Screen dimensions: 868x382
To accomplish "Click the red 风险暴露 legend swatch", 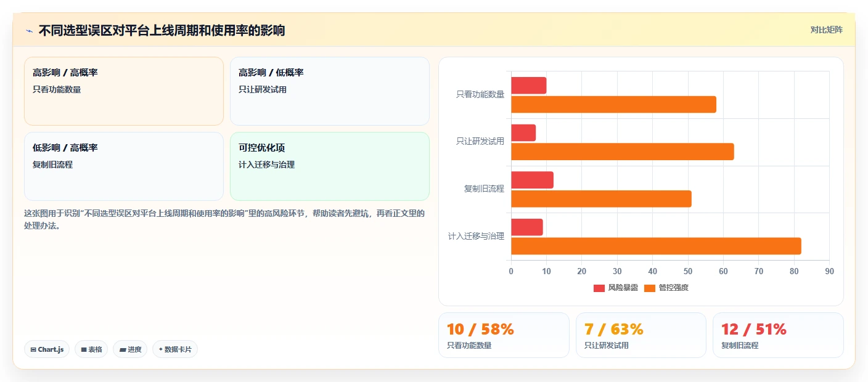I will pyautogui.click(x=599, y=288).
